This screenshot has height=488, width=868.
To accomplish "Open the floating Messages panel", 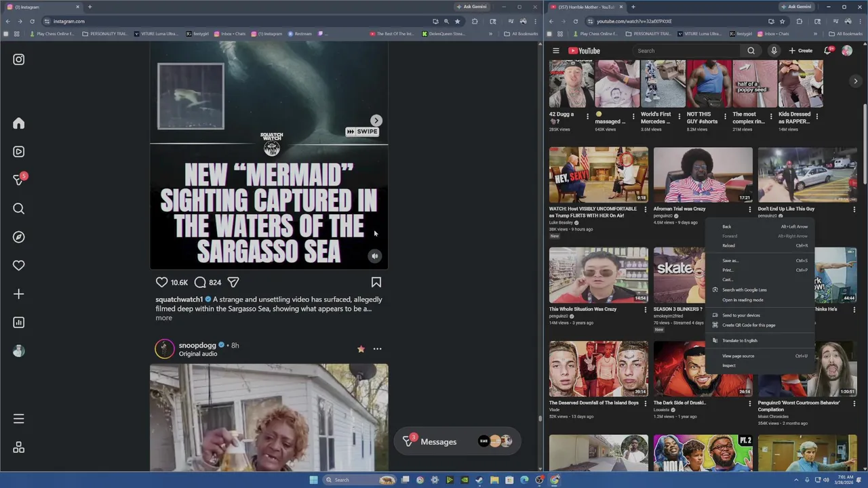I will [x=458, y=441].
